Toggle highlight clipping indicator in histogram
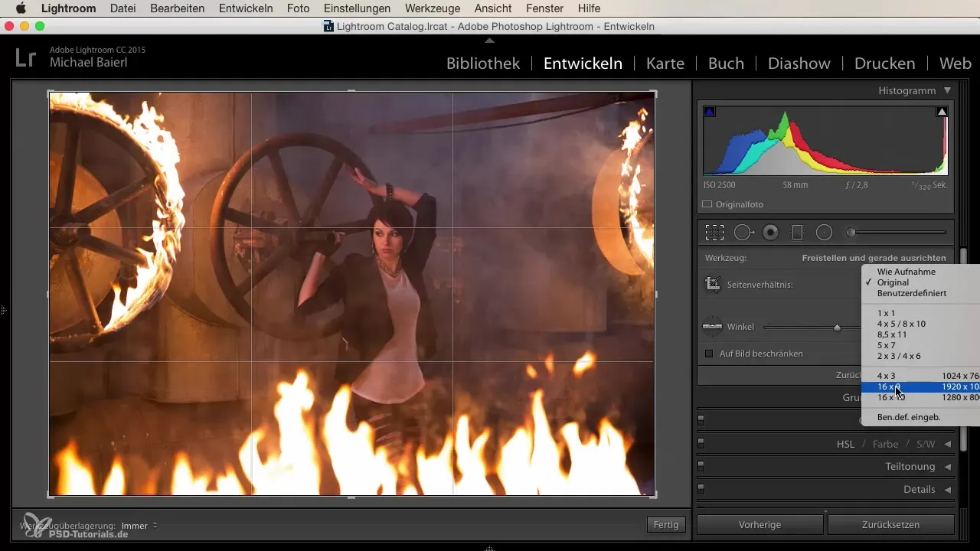The width and height of the screenshot is (980, 551). tap(942, 112)
